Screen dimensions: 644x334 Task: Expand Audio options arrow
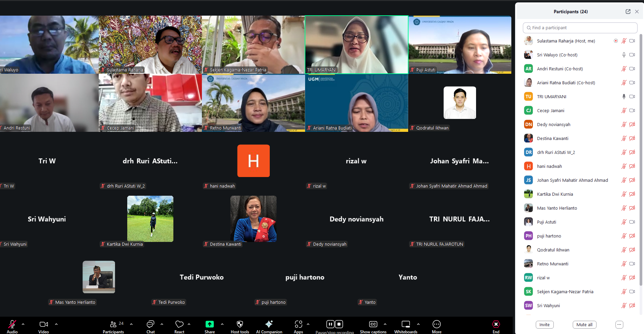tap(23, 324)
